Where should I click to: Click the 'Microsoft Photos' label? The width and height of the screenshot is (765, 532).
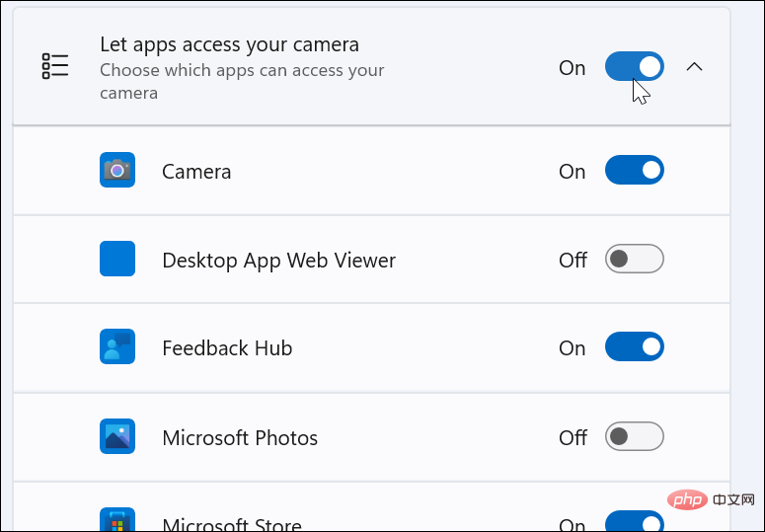click(x=240, y=438)
